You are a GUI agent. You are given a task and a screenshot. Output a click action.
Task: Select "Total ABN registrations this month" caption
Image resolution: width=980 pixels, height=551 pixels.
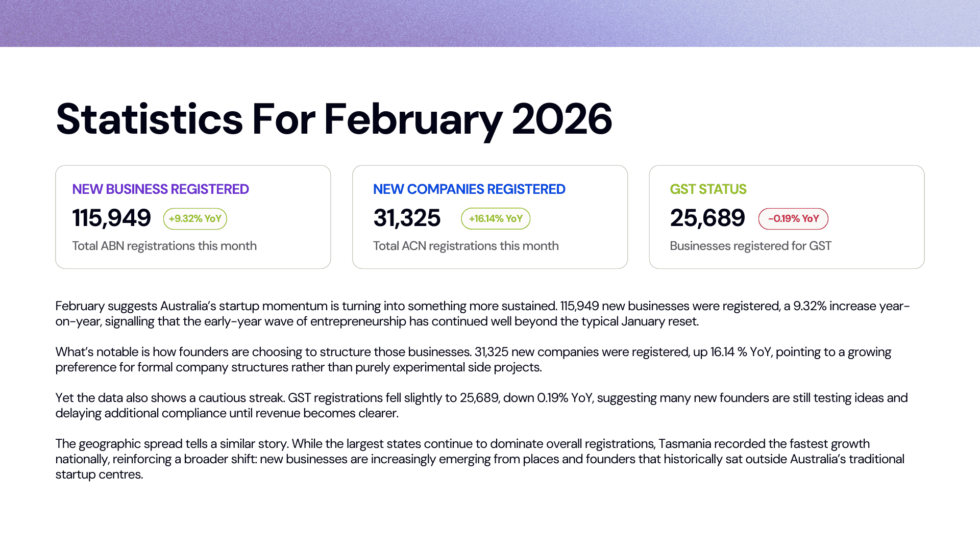click(x=164, y=246)
